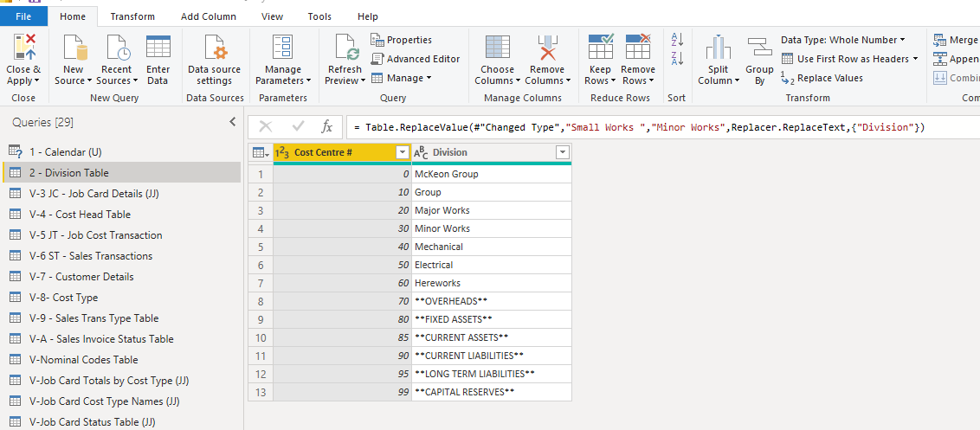Click the **OVERHEADS** cell

pyautogui.click(x=491, y=300)
